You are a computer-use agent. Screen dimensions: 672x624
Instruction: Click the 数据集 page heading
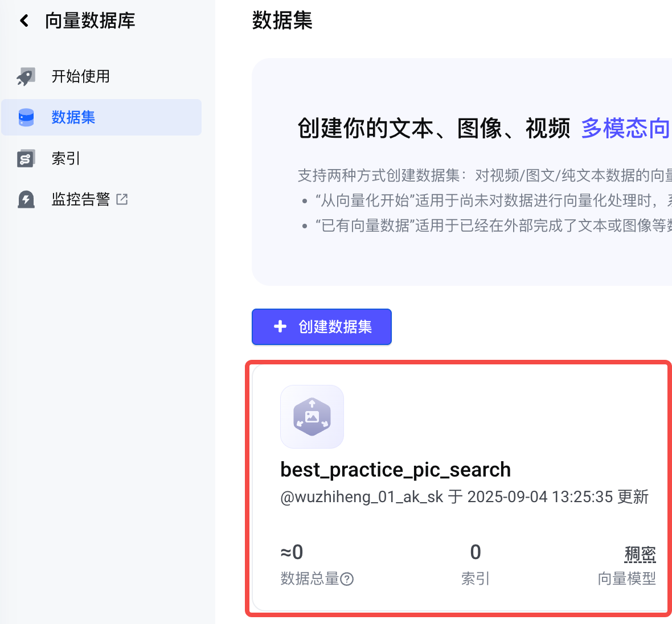(x=282, y=20)
